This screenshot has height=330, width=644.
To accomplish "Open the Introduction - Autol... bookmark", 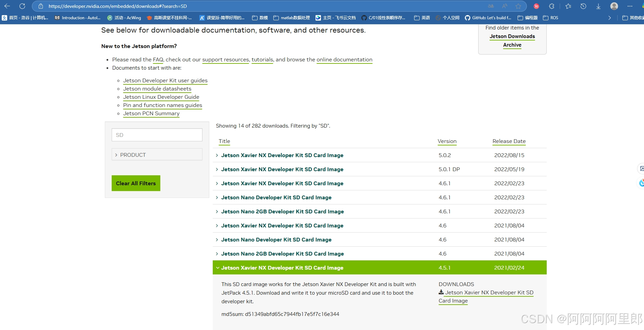I will point(78,18).
